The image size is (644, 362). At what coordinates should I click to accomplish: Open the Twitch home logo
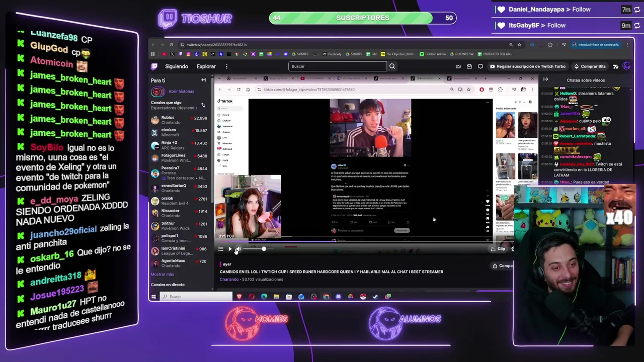coord(154,66)
